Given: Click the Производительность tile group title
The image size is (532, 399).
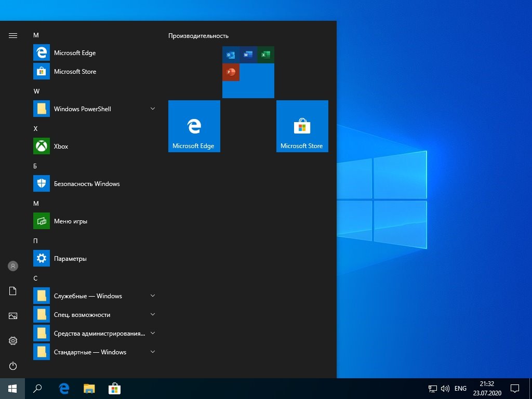Looking at the screenshot, I should 198,36.
